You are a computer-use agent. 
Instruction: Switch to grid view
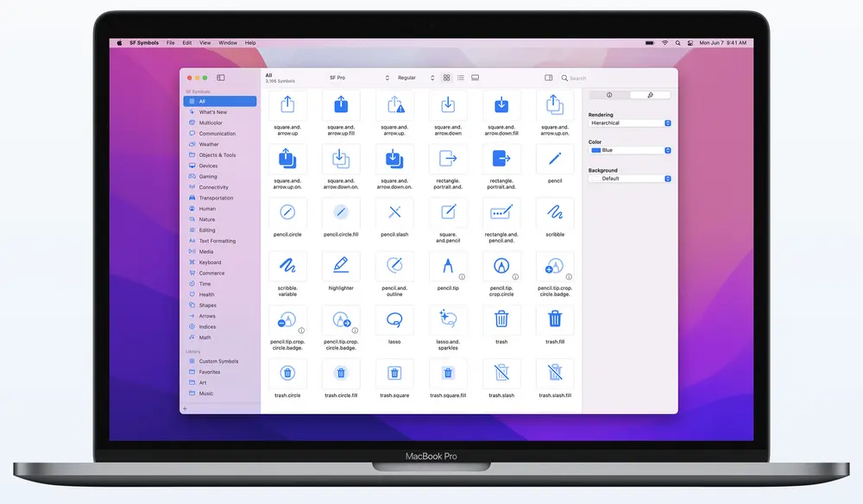(x=446, y=78)
